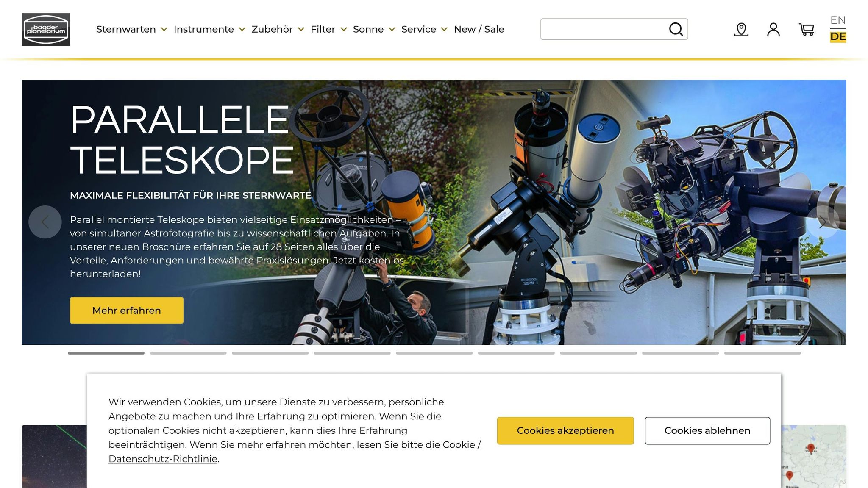Open the Cookie / Datenschutz-Richtlinie link
Image resolution: width=868 pixels, height=488 pixels.
coord(295,452)
